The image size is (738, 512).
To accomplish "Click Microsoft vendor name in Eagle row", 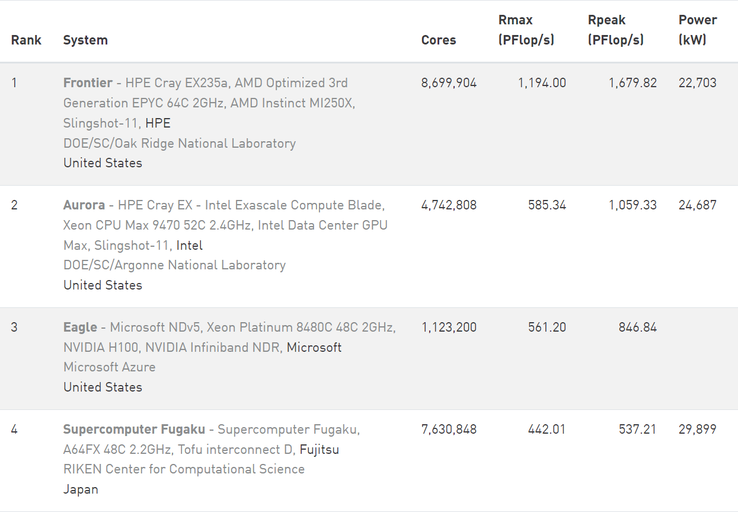I will 314,347.
